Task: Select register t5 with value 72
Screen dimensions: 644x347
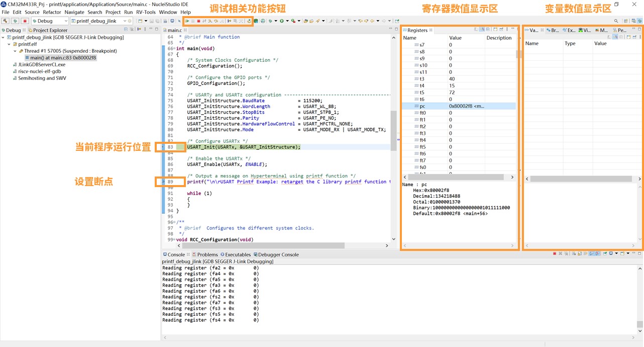Action: click(x=459, y=93)
